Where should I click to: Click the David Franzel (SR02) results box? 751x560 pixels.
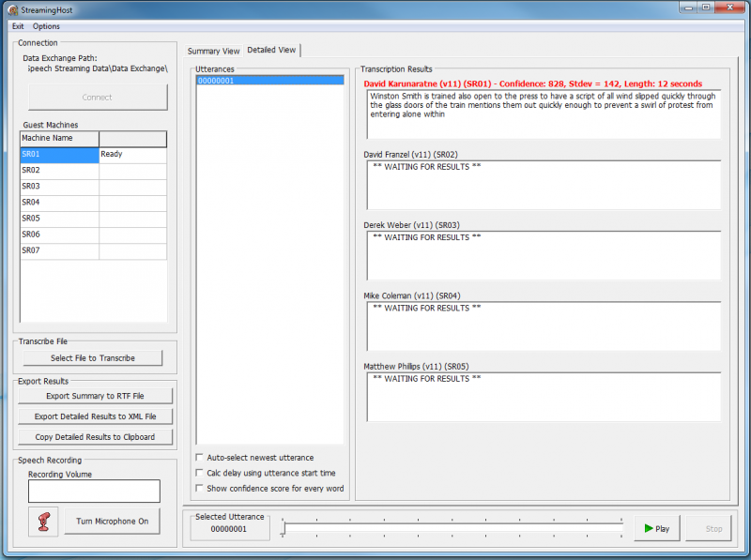point(544,185)
